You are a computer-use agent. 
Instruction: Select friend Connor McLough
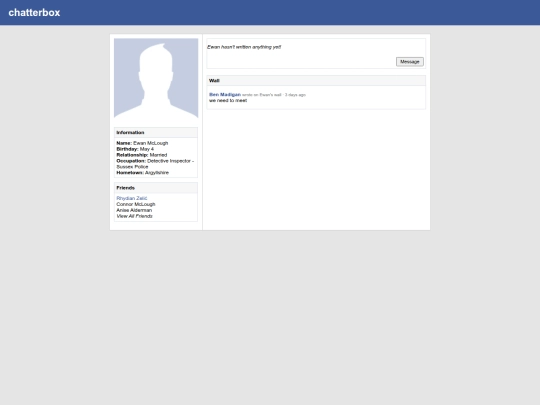tap(136, 204)
